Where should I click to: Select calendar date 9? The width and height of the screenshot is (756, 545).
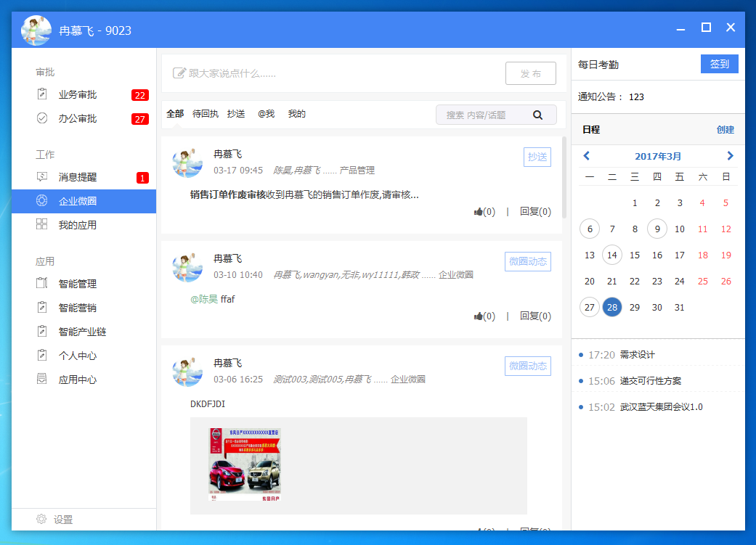pos(657,229)
